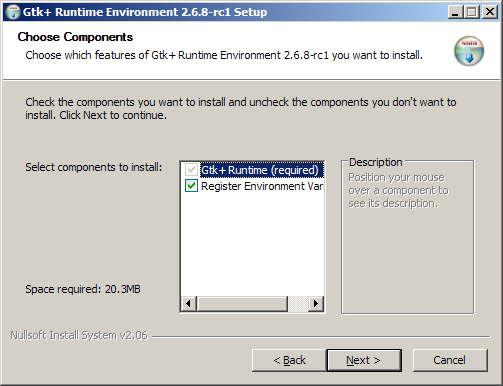Click the scrollbar right arrow button
Viewport: 503px width, 386px height.
pos(316,304)
